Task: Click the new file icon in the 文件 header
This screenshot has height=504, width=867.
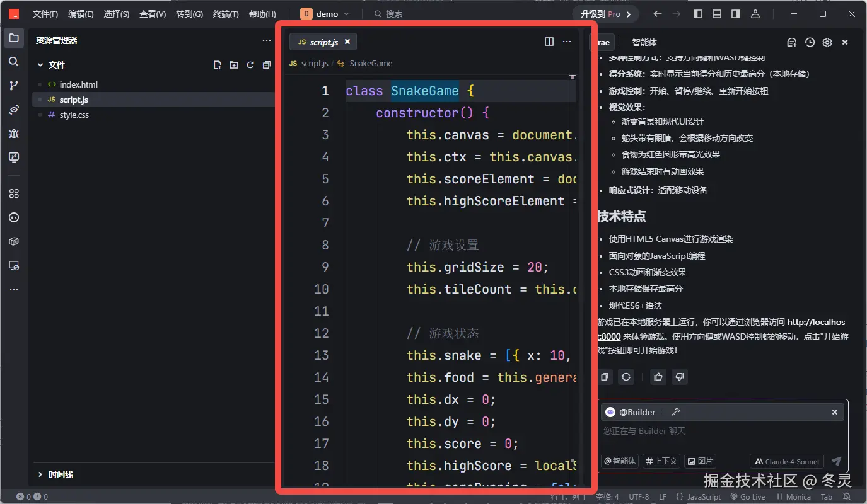Action: [218, 65]
